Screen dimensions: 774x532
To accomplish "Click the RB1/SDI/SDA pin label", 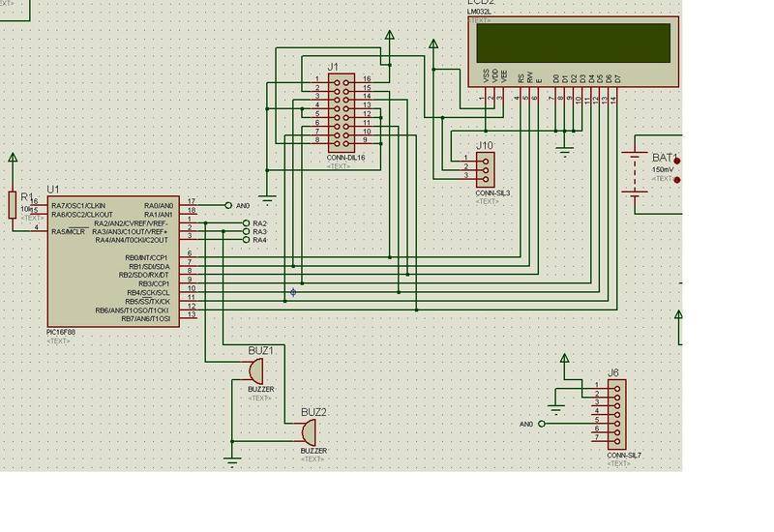I will click(149, 267).
